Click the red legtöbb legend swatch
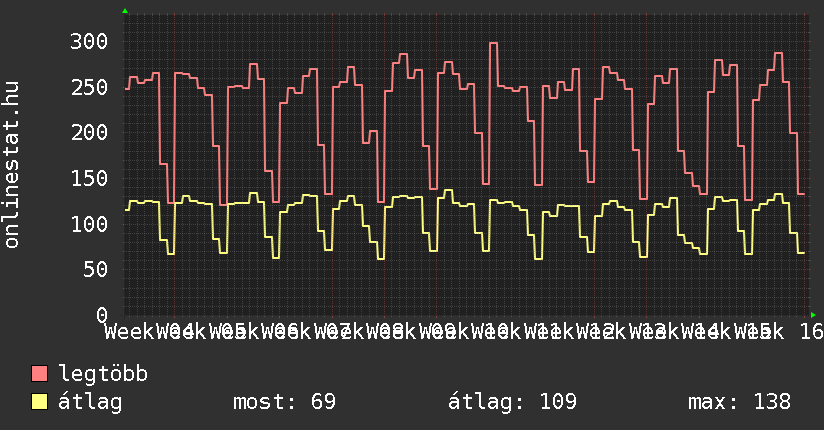824x430 pixels. point(40,375)
